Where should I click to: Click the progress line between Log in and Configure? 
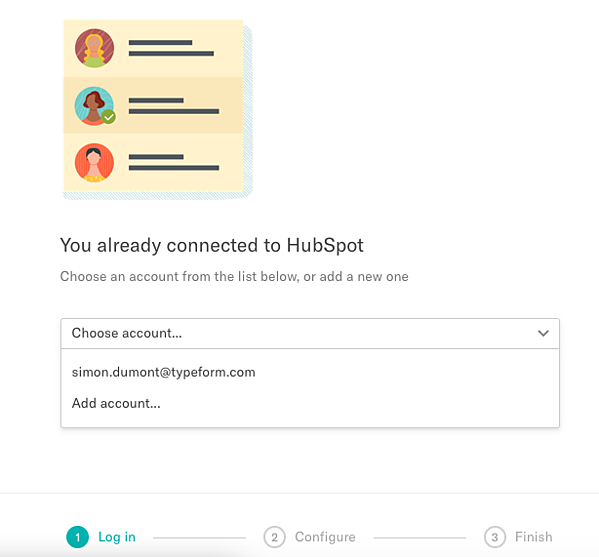click(199, 538)
